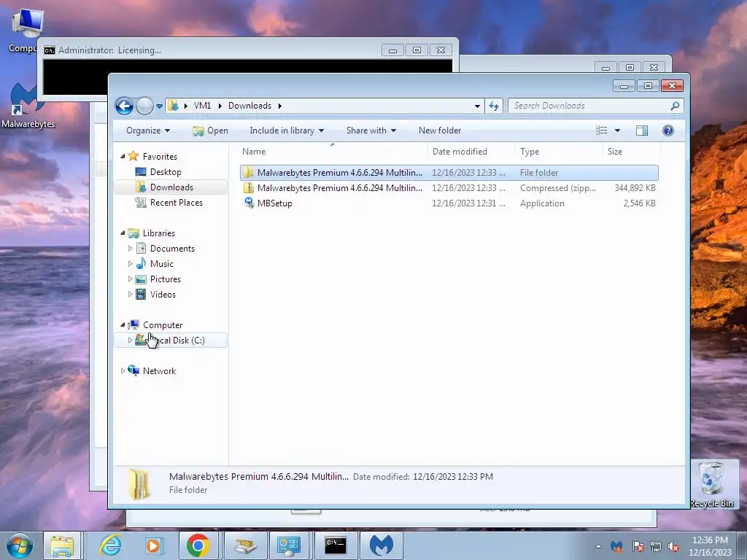Click folder thumbnail in details pane
747x560 pixels.
click(139, 484)
